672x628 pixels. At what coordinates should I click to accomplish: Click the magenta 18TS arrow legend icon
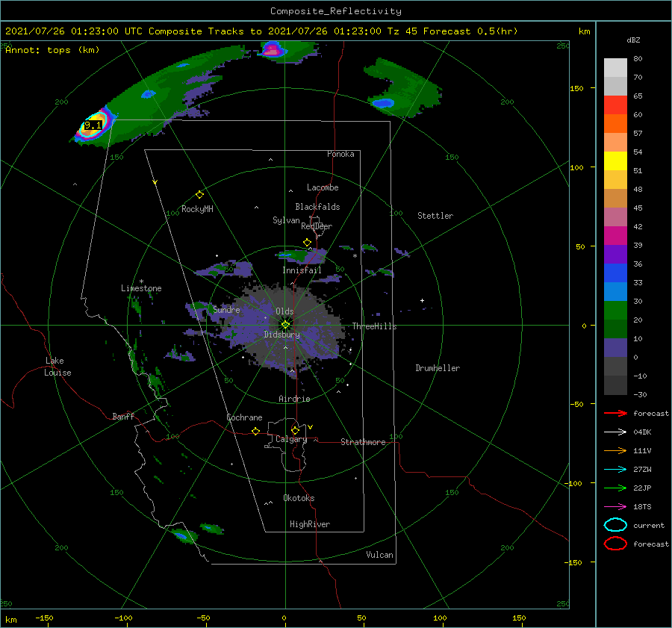615,507
